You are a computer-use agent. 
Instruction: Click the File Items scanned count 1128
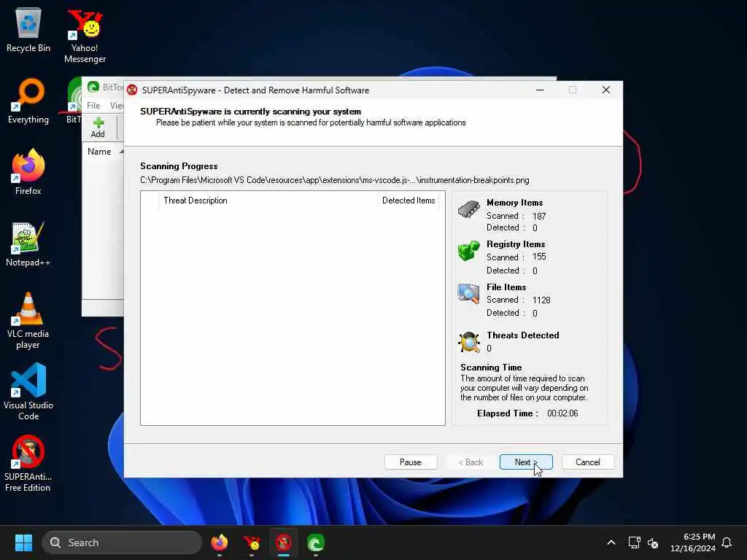click(542, 300)
